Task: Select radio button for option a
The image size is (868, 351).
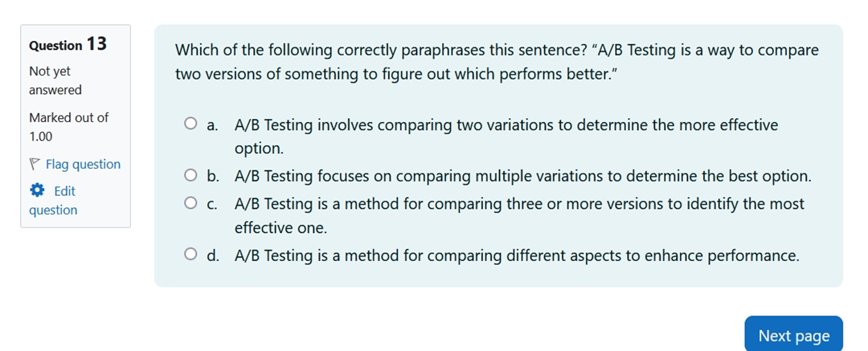Action: pos(190,124)
